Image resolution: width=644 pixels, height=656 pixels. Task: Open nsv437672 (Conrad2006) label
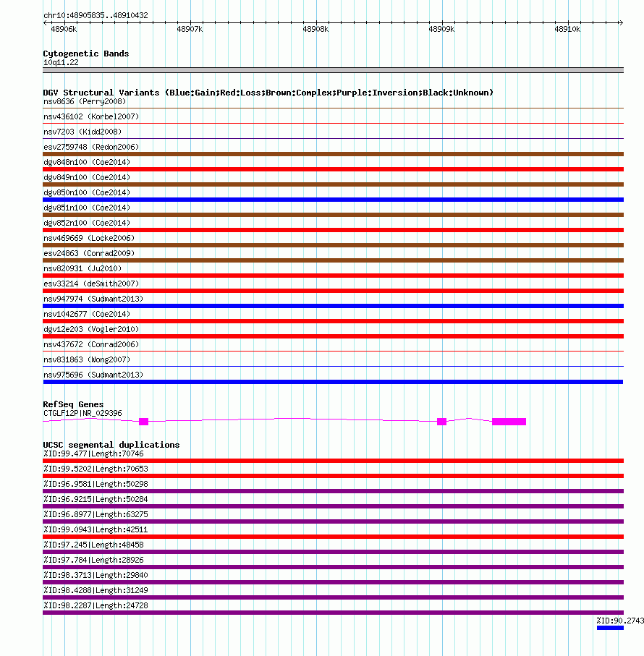click(91, 344)
